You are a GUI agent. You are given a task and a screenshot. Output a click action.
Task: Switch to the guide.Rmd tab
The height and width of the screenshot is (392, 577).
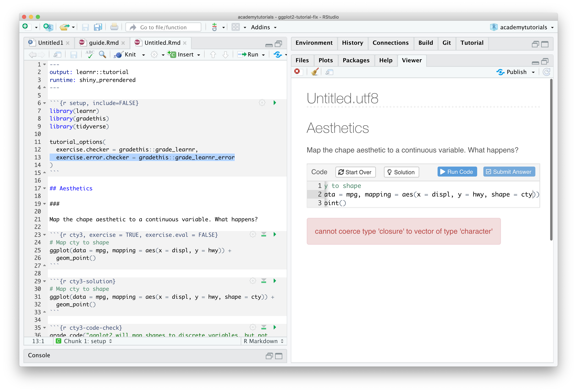104,43
